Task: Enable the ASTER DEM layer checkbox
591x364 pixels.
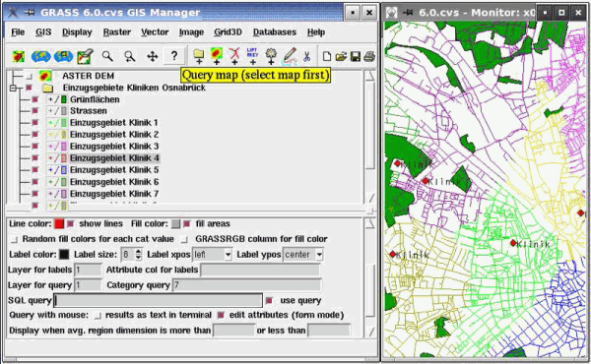Action: click(x=29, y=77)
